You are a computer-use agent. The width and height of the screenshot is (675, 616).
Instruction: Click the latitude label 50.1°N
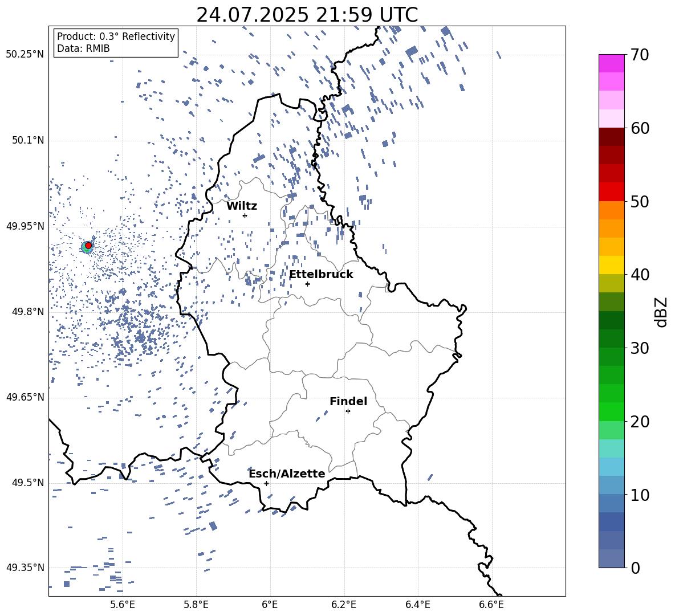(x=28, y=141)
